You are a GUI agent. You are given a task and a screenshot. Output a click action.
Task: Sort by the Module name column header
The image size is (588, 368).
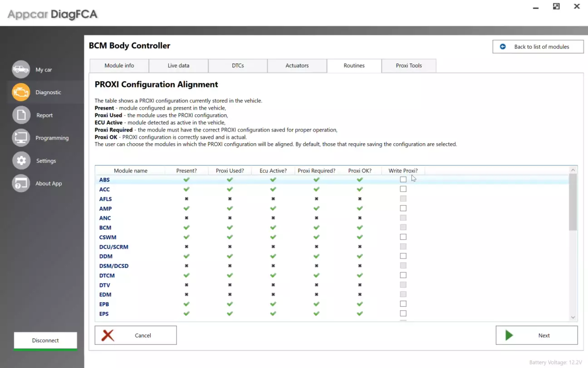(x=131, y=171)
